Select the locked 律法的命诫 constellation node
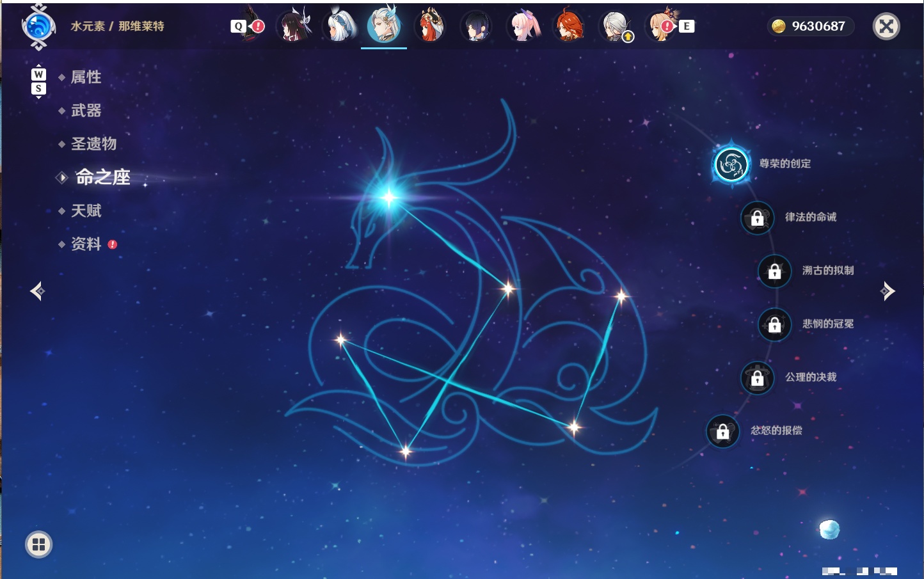This screenshot has width=924, height=579. point(757,218)
